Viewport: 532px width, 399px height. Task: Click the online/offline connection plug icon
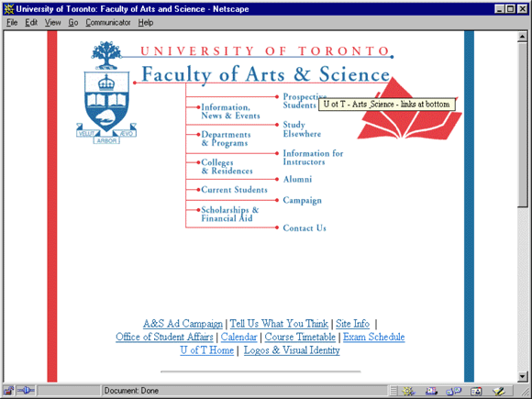tap(26, 391)
